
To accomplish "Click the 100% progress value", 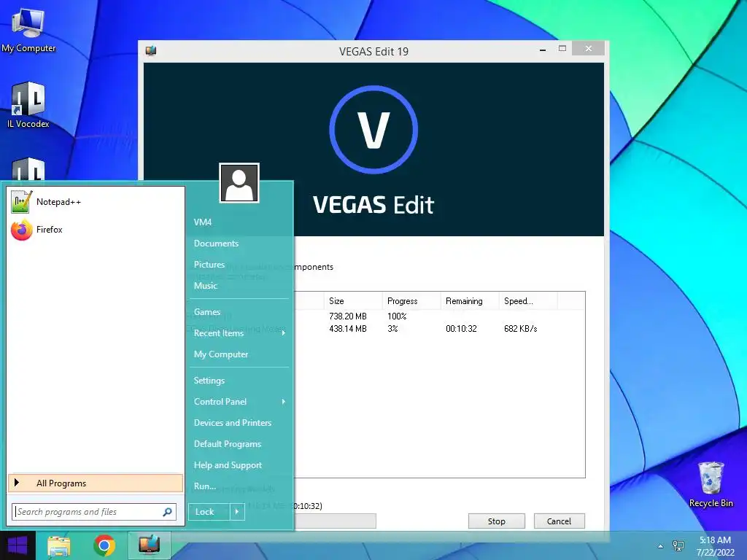I will 397,316.
